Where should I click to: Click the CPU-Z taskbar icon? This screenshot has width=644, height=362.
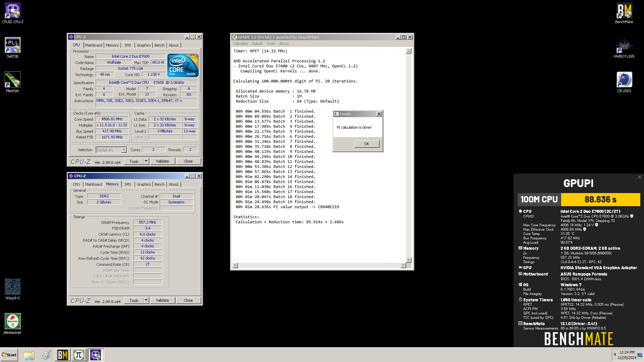(x=96, y=355)
